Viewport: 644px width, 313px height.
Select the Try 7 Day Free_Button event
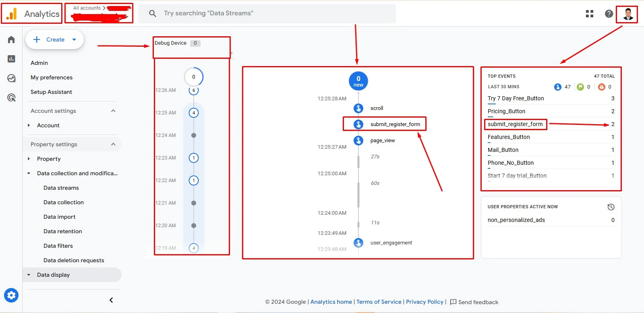click(x=551, y=99)
